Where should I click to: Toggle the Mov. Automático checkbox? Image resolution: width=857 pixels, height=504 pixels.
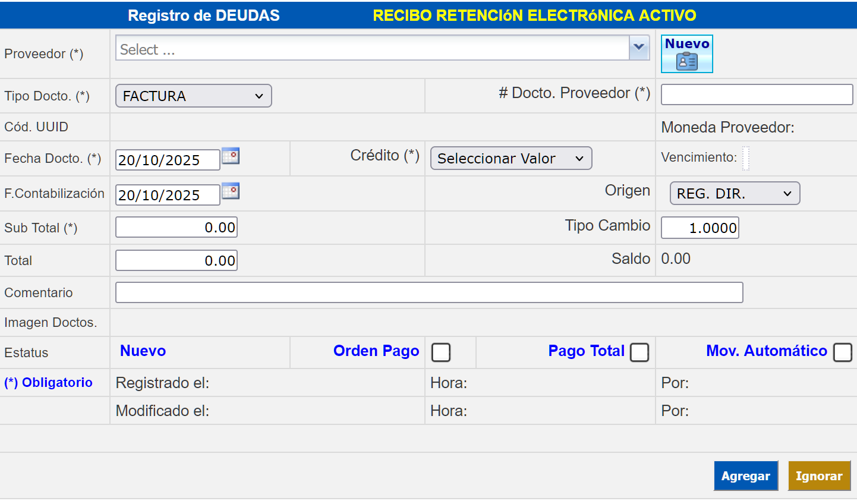click(842, 352)
